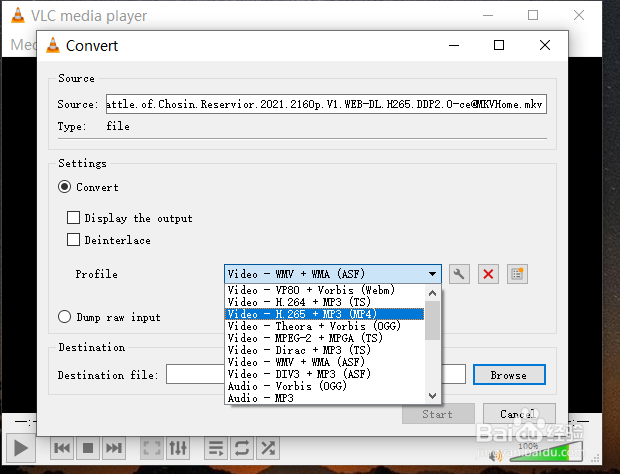
Task: Choose Video - MPEG-2 + MPGA (TS)
Action: 325,338
